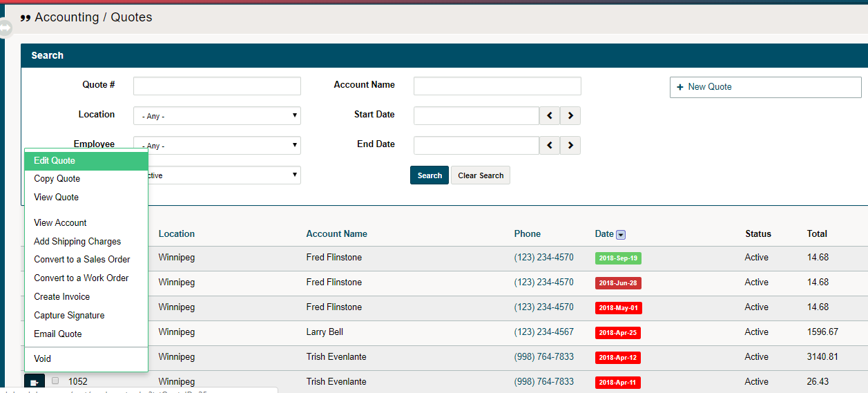Open the action menu icon for quote 1052
The image size is (868, 393).
(x=35, y=382)
